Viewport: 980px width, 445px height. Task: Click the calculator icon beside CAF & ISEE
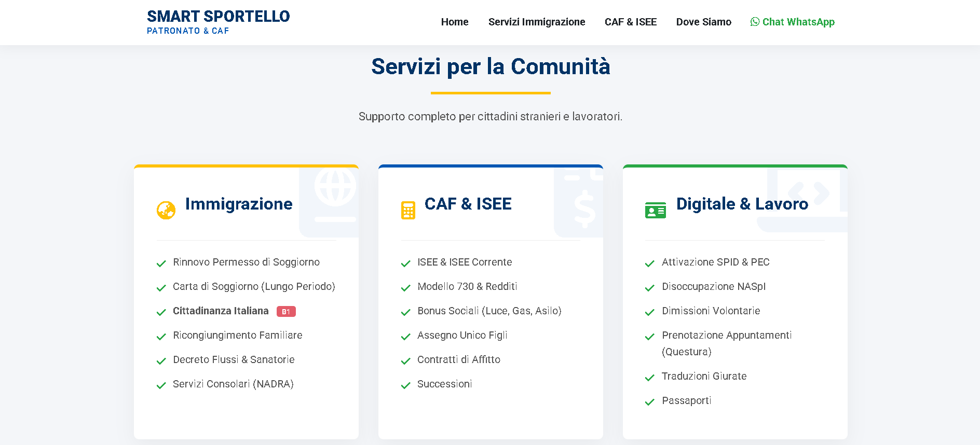coord(408,210)
